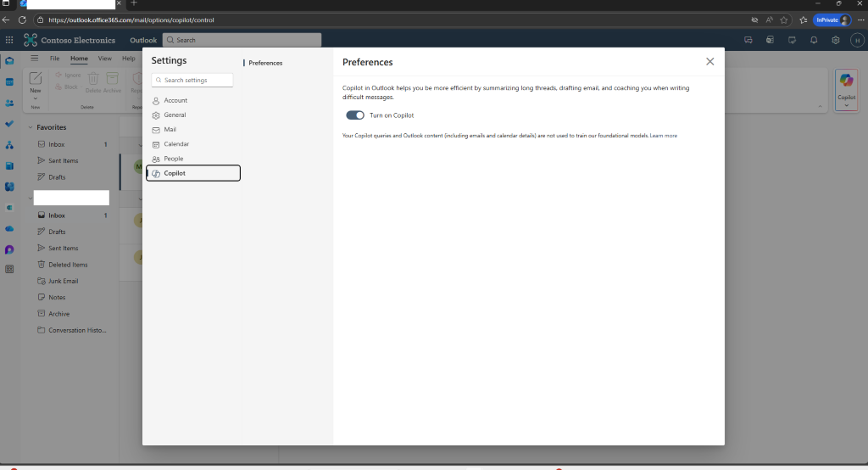This screenshot has width=868, height=470.
Task: Click the browser address bar URL
Action: (x=131, y=20)
